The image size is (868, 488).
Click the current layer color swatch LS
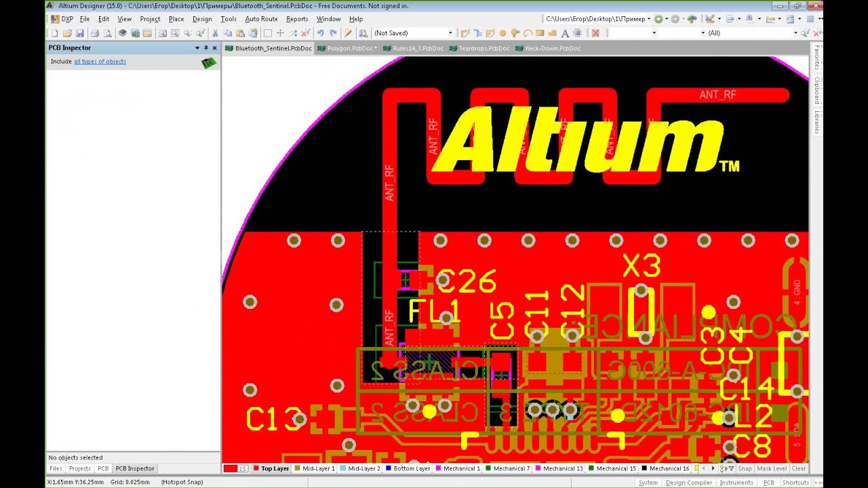[235, 468]
